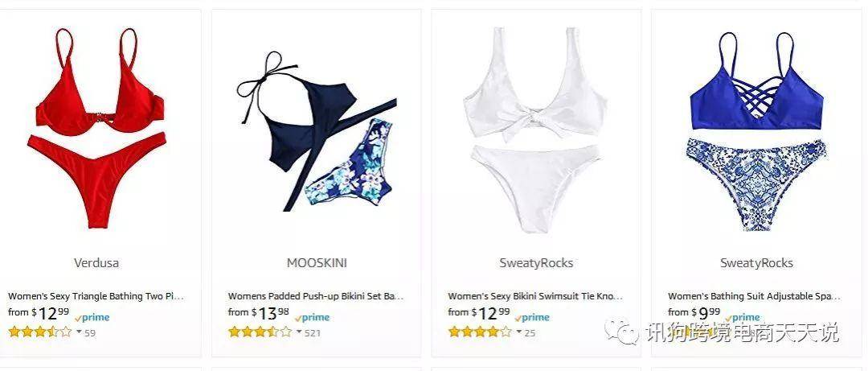Open Women's Sexy Bikini Swimsuit Tie Knot title
868x371 pixels.
pyautogui.click(x=535, y=296)
